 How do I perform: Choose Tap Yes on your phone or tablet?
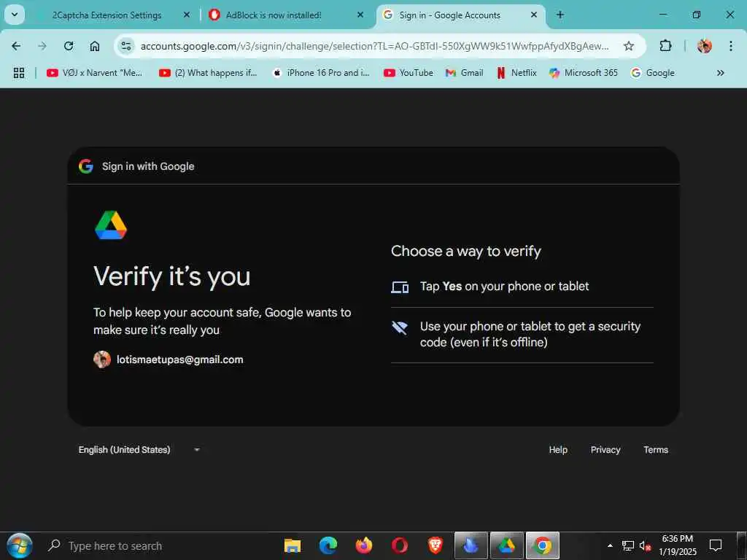point(522,287)
